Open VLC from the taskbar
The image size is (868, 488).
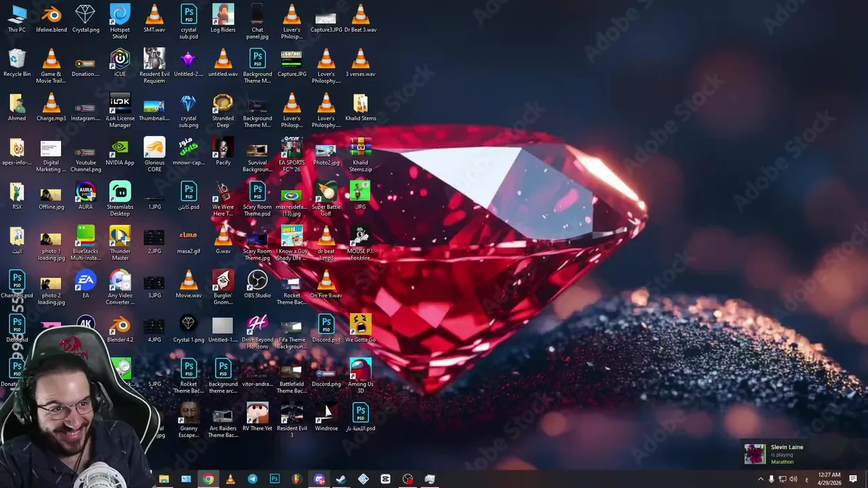click(x=230, y=479)
